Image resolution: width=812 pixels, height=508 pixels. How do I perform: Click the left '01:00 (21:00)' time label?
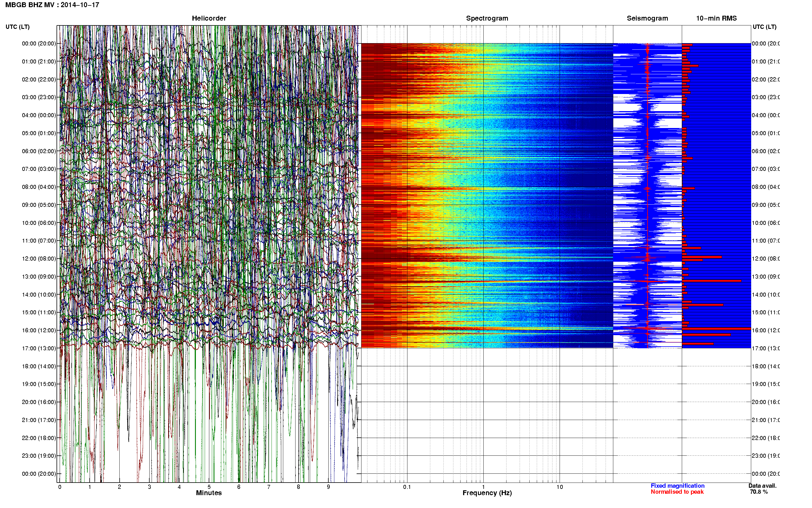point(39,61)
